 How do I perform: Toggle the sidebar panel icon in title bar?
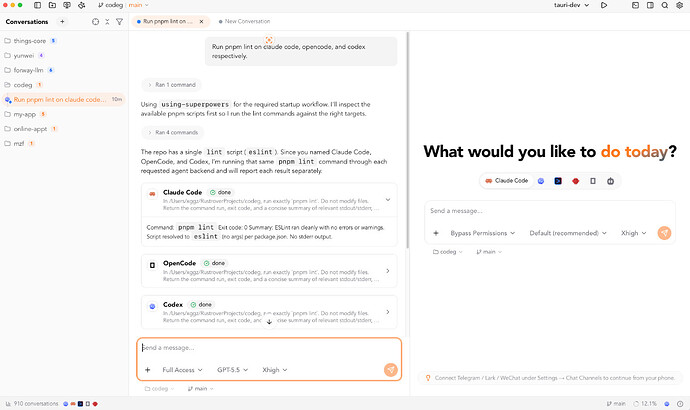37,5
